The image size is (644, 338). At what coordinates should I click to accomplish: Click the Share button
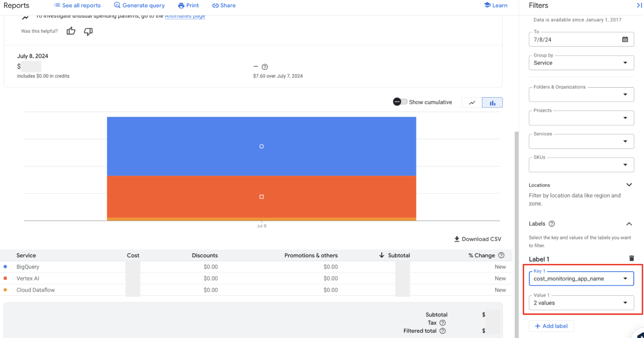click(x=224, y=5)
